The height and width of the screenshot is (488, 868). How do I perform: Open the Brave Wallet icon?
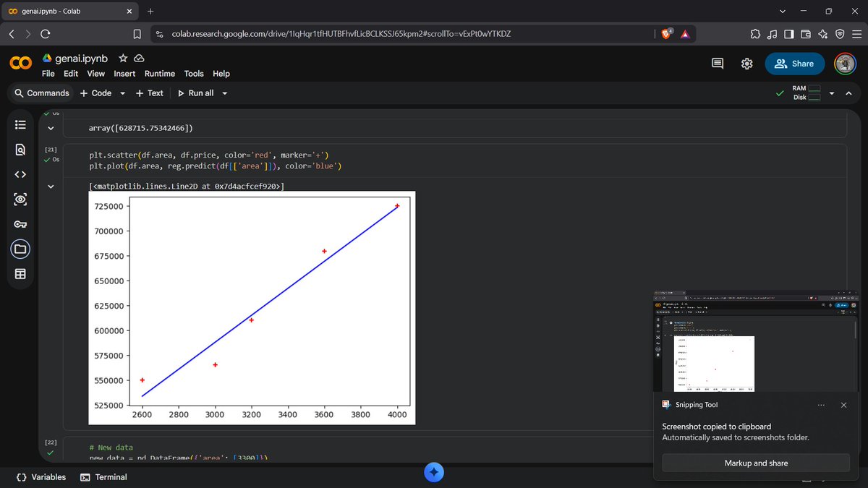806,34
